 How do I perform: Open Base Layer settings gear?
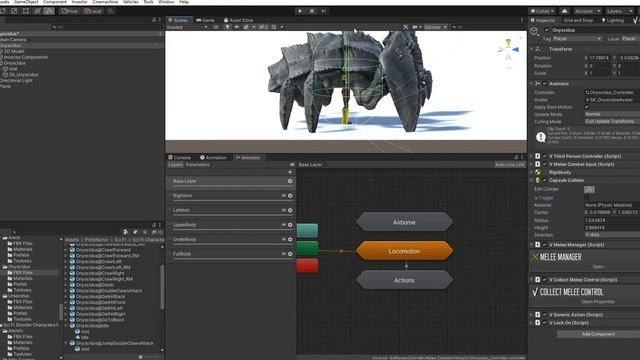pyautogui.click(x=290, y=181)
